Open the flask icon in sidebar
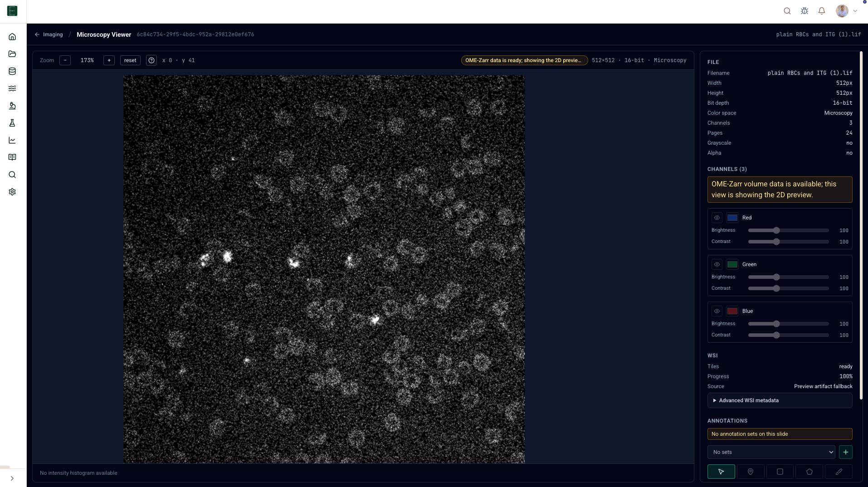Viewport: 868px width, 487px height. (12, 123)
